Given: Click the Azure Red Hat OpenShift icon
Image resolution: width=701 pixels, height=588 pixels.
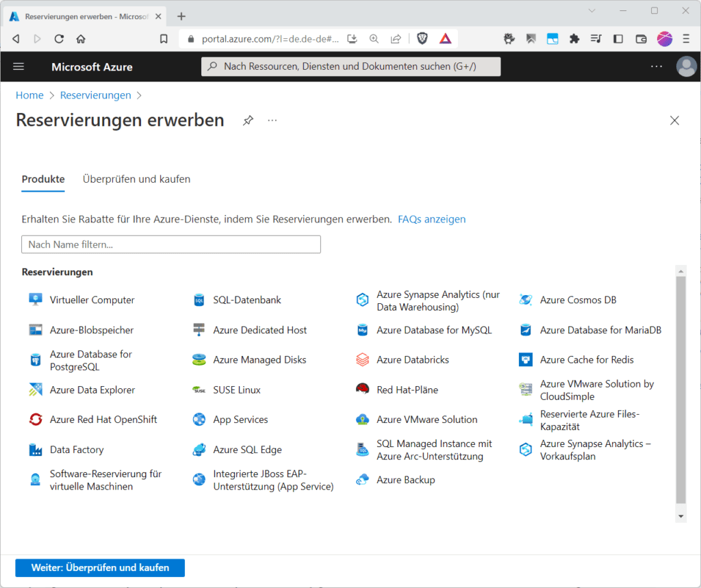Looking at the screenshot, I should tap(36, 420).
